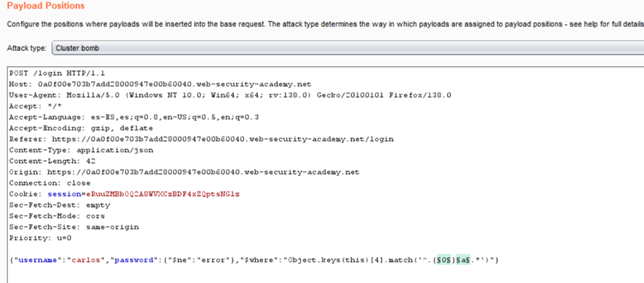Click the Sec-Fetch-Dest: empty line
Image resolution: width=644 pixels, height=283 pixels.
[x=59, y=205]
